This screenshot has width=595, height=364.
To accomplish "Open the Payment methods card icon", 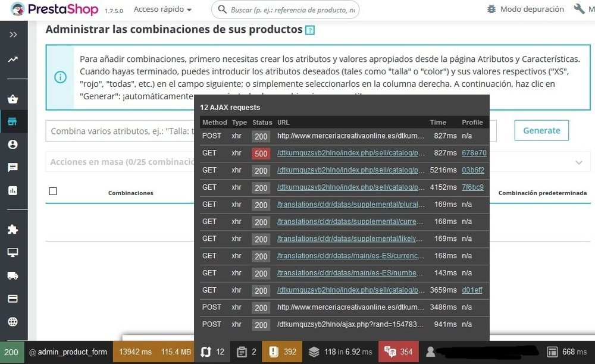I will coord(13,298).
